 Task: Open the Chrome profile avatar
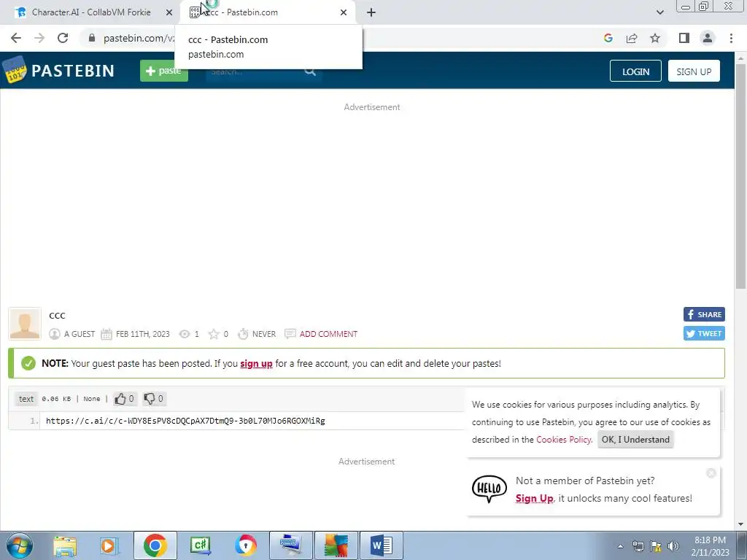708,38
